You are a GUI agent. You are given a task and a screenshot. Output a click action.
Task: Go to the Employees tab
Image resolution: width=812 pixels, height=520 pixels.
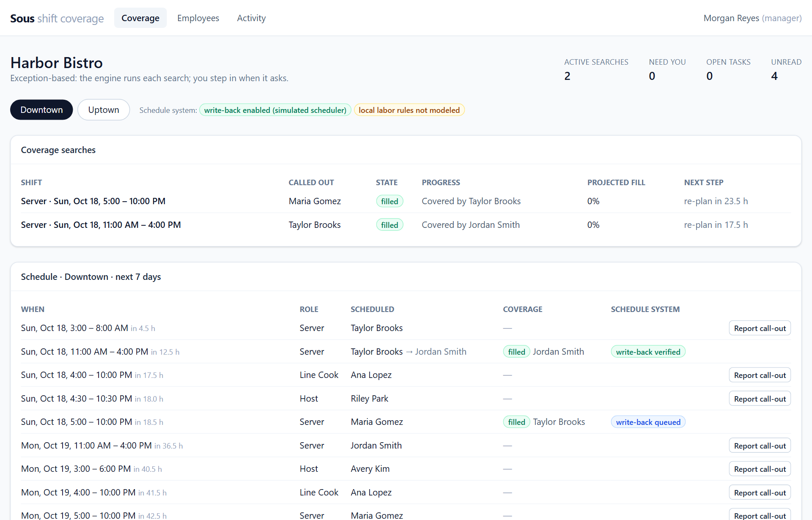[198, 18]
